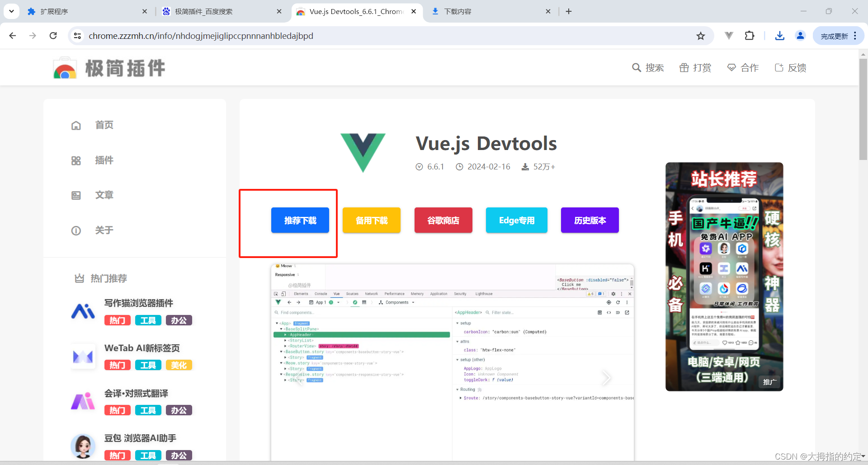
Task: Click 办公 tag under 写作猫浏览器插件
Action: (x=179, y=320)
